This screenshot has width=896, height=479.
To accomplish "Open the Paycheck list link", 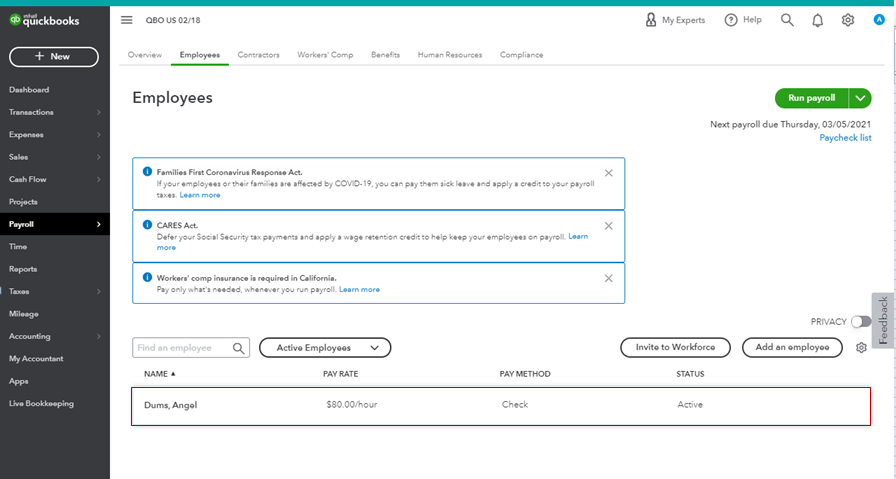I will pyautogui.click(x=845, y=138).
